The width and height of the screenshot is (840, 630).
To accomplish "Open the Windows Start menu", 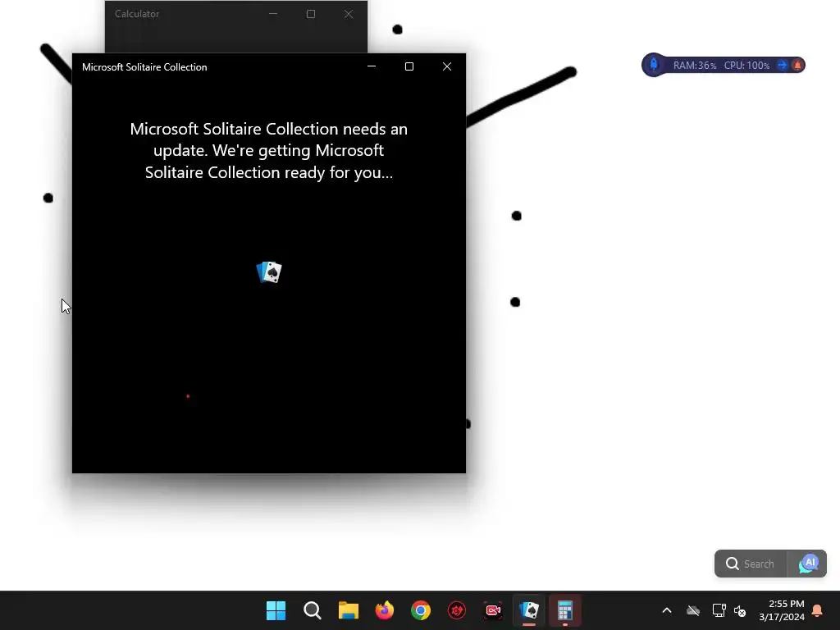I will tap(276, 610).
